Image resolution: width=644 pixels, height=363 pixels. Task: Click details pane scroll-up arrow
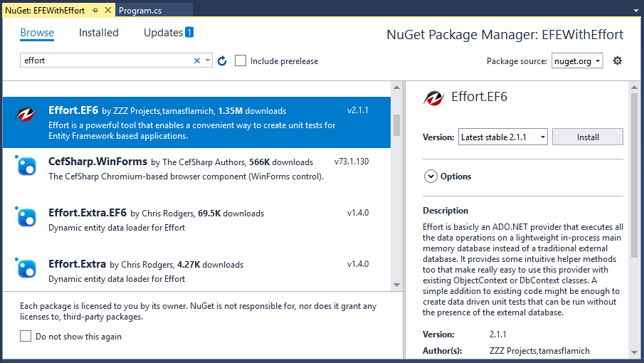[x=634, y=87]
